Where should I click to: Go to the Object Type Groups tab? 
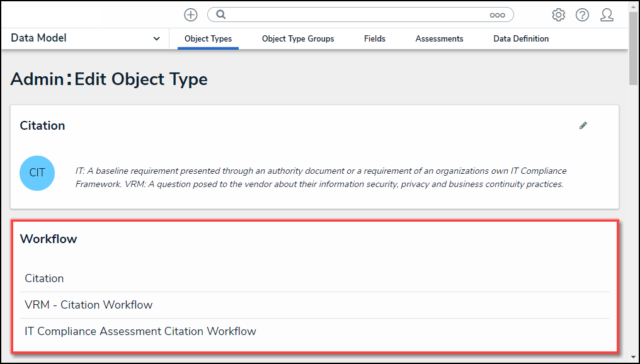tap(298, 39)
